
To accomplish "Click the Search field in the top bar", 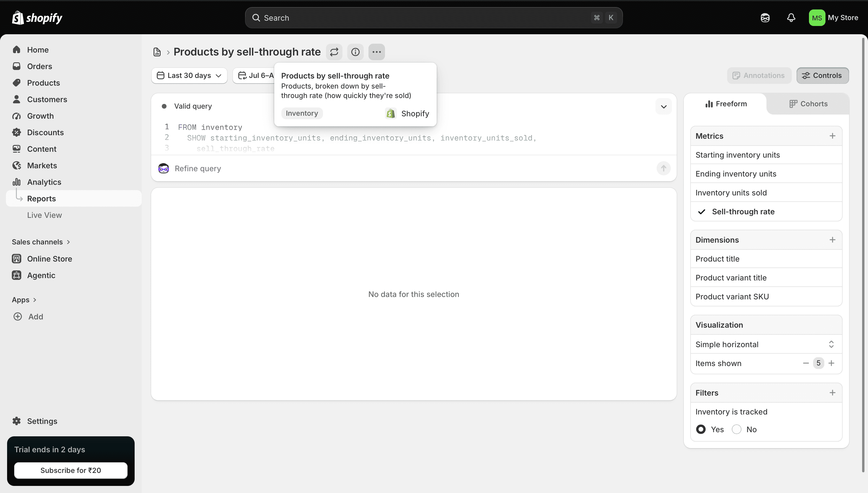I will tap(434, 18).
